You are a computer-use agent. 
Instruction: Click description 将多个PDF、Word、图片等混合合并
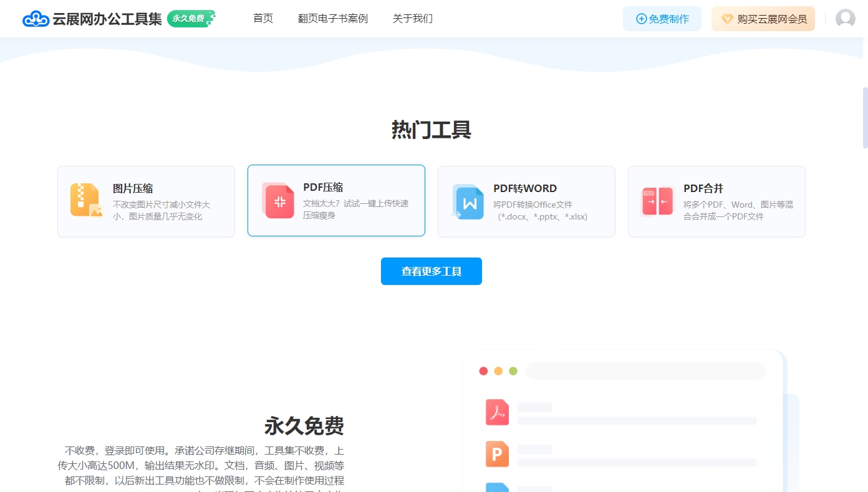(738, 211)
